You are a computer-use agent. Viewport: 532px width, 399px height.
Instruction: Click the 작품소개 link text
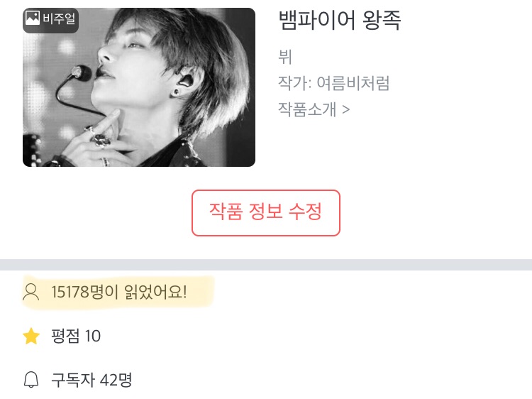tap(307, 109)
